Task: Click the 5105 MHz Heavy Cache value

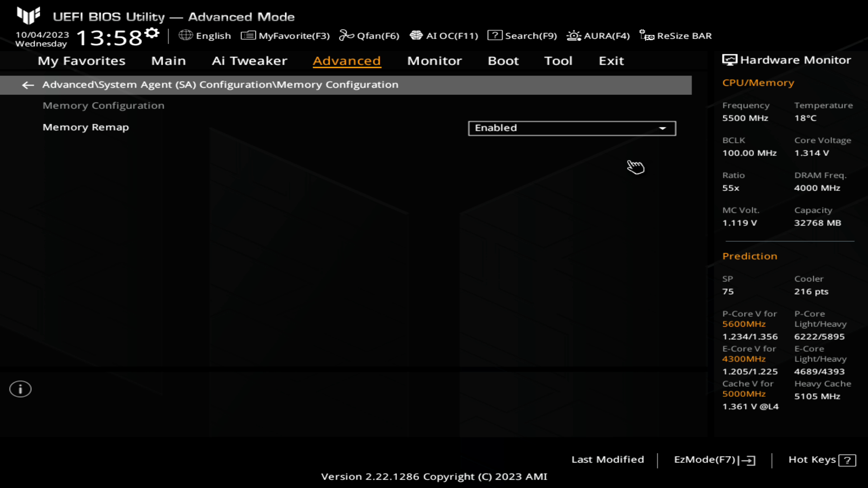Action: 817,396
